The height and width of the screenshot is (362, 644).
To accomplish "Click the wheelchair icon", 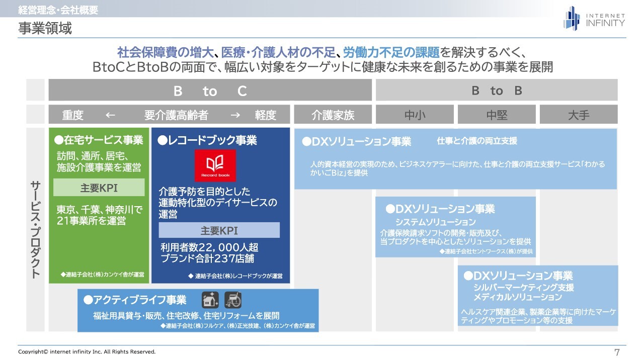I will tap(232, 300).
